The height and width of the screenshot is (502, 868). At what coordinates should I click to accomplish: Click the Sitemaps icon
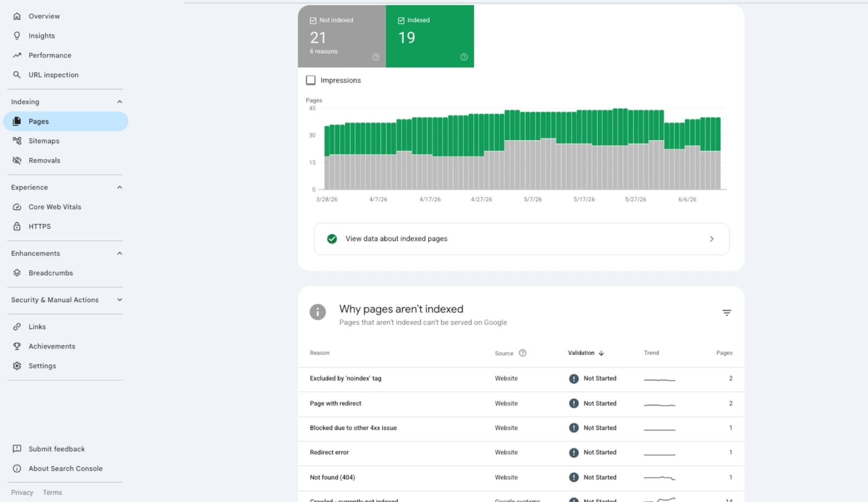coord(17,141)
